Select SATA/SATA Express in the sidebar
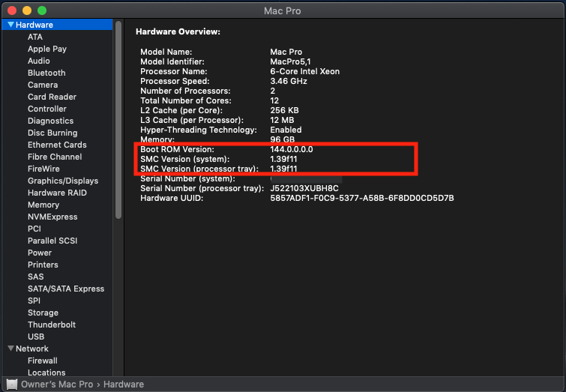The height and width of the screenshot is (392, 566). click(x=66, y=289)
